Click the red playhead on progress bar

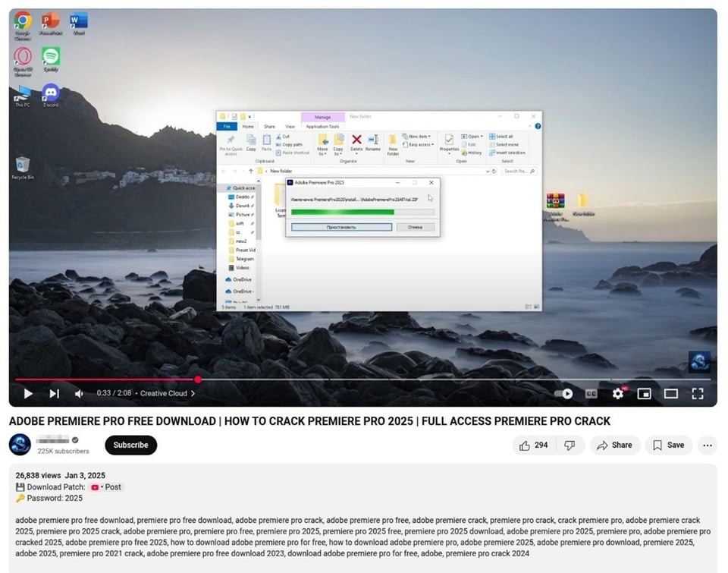click(198, 379)
